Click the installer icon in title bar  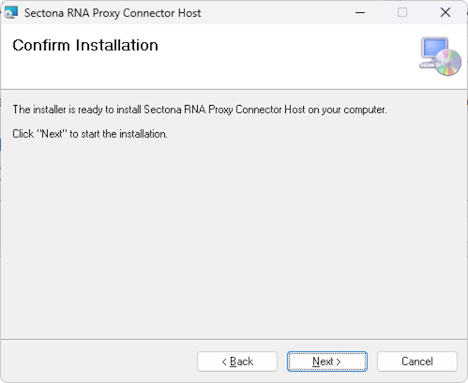11,13
